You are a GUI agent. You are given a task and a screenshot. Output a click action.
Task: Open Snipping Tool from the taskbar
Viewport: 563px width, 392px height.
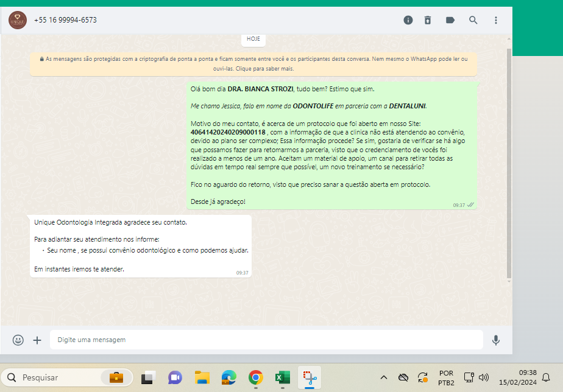coord(310,377)
